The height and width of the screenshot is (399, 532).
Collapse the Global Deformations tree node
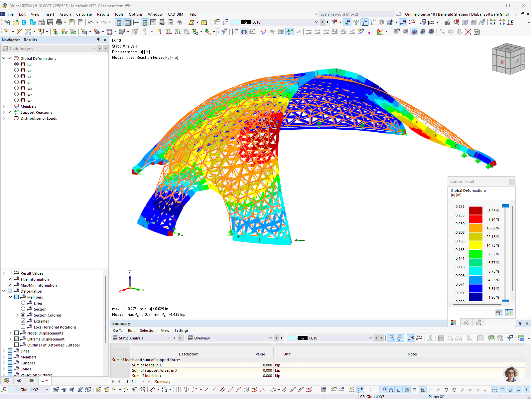pyautogui.click(x=4, y=58)
